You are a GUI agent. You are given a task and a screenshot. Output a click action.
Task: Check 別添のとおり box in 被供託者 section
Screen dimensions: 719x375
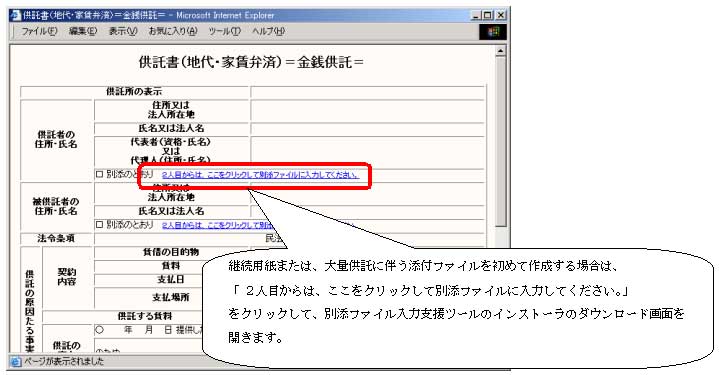[99, 225]
